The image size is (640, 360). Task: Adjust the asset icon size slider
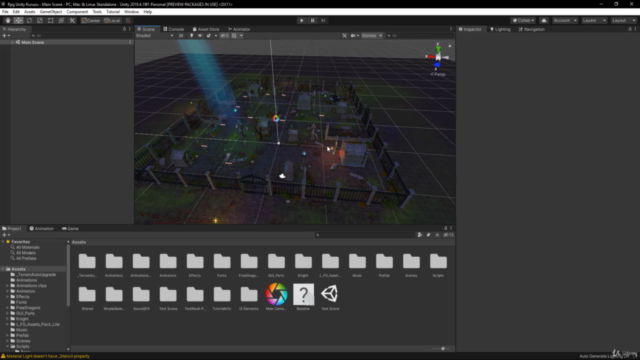coord(442,349)
